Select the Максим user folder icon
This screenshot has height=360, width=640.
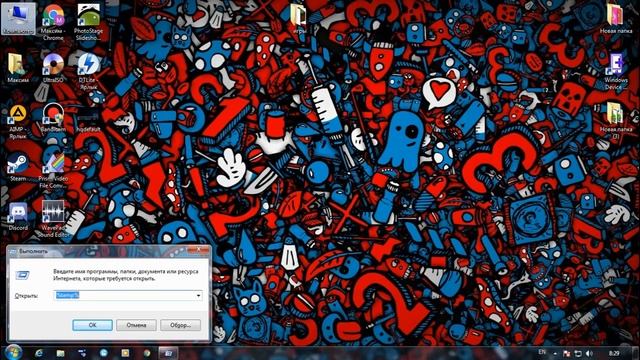pos(18,68)
